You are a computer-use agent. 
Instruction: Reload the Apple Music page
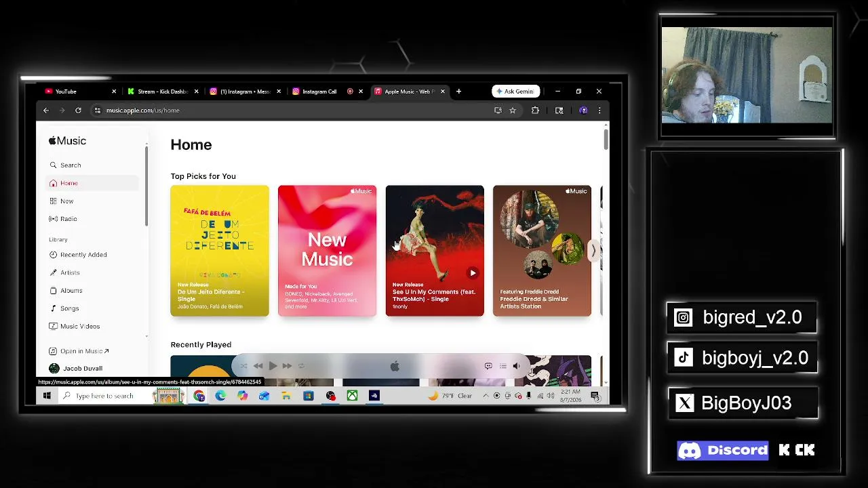[78, 110]
